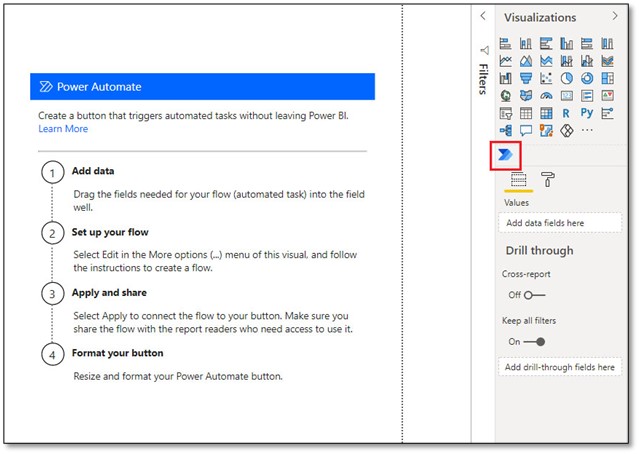
Task: Select the Line and stacked column chart
Action: [566, 61]
